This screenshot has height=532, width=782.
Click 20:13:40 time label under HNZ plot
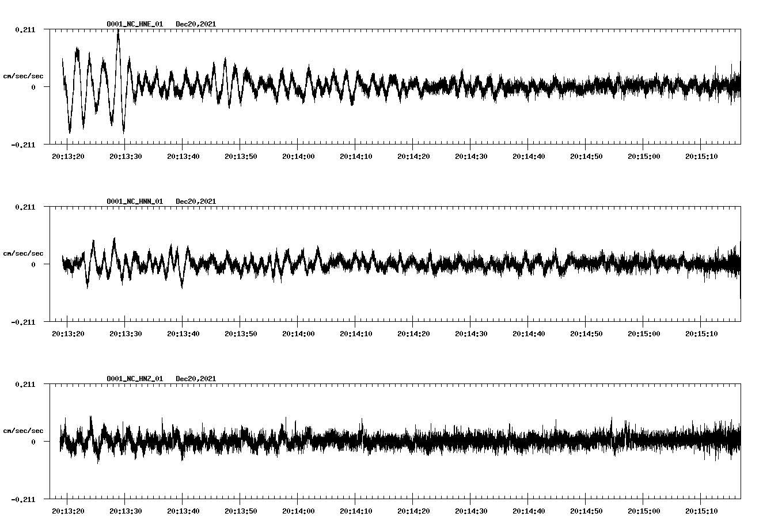pyautogui.click(x=183, y=511)
